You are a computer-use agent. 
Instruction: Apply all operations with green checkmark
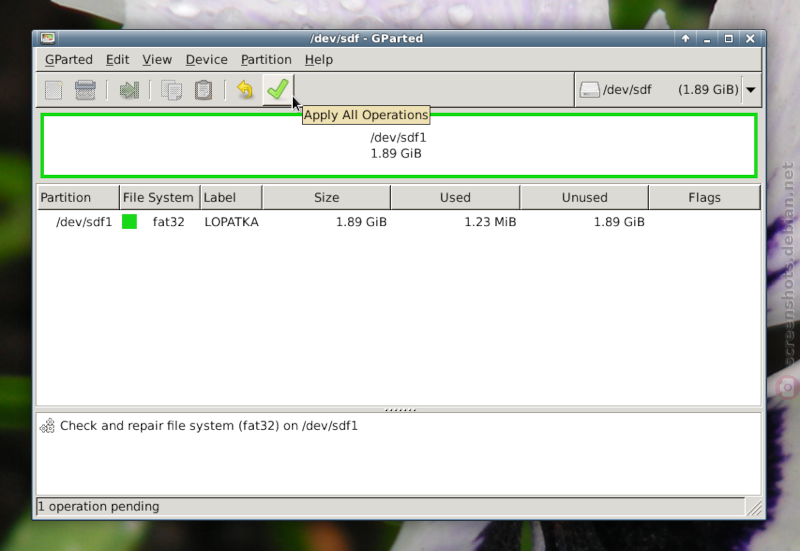click(278, 90)
